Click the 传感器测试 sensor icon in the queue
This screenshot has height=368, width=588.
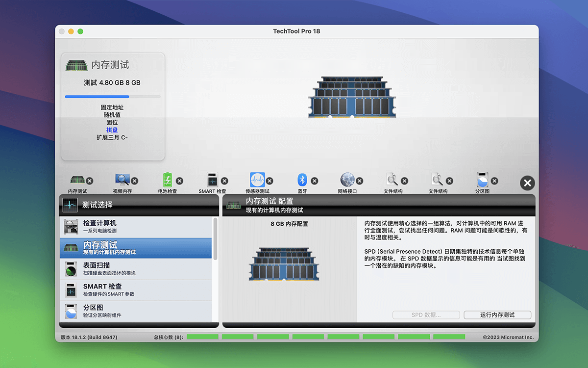(x=257, y=180)
